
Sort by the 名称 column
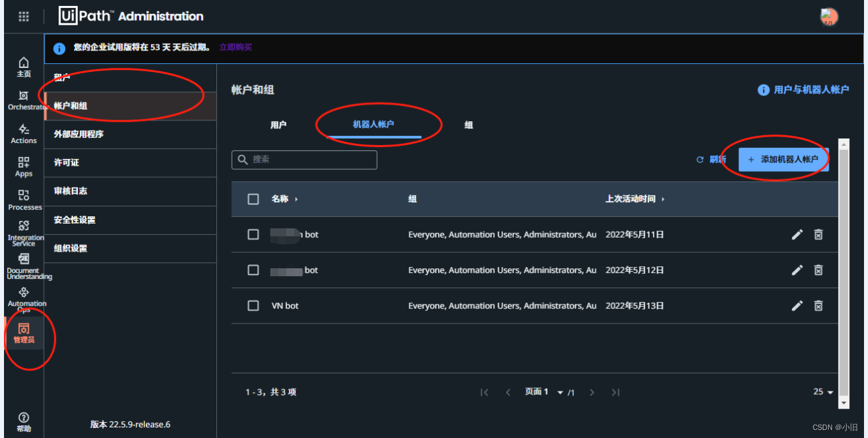[x=284, y=199]
